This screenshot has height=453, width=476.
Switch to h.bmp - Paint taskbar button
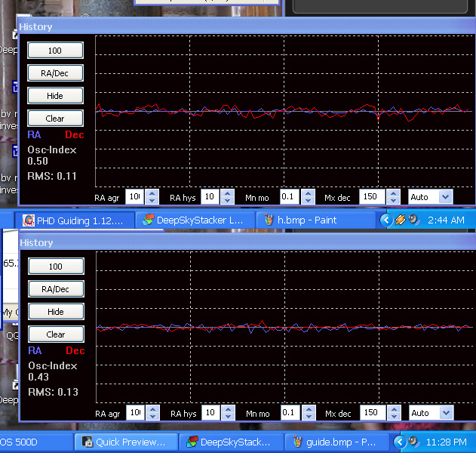coord(316,220)
